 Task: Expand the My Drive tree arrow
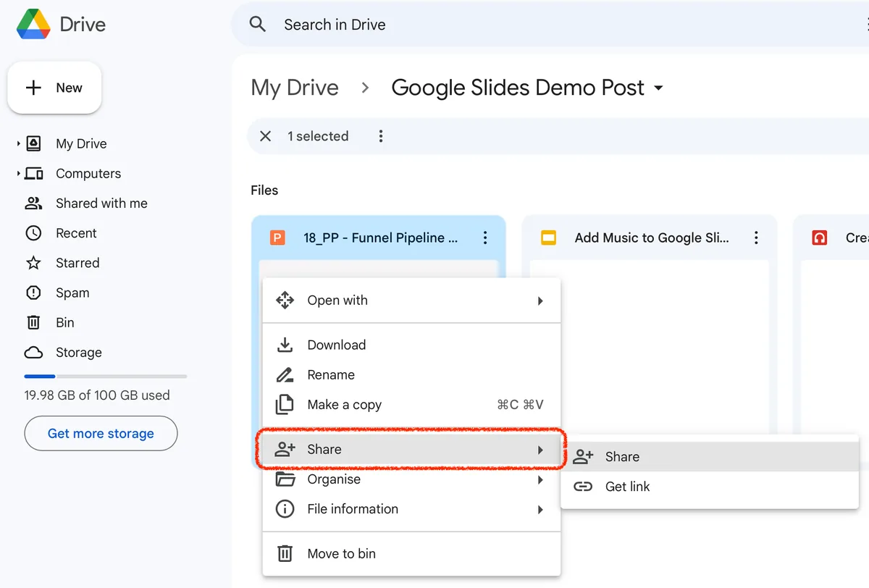(19, 143)
